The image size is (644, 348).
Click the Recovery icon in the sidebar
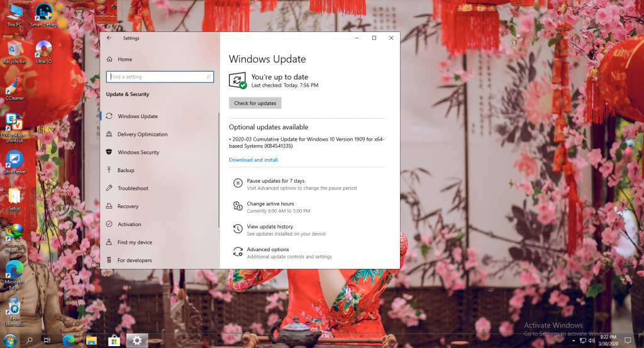click(x=109, y=206)
